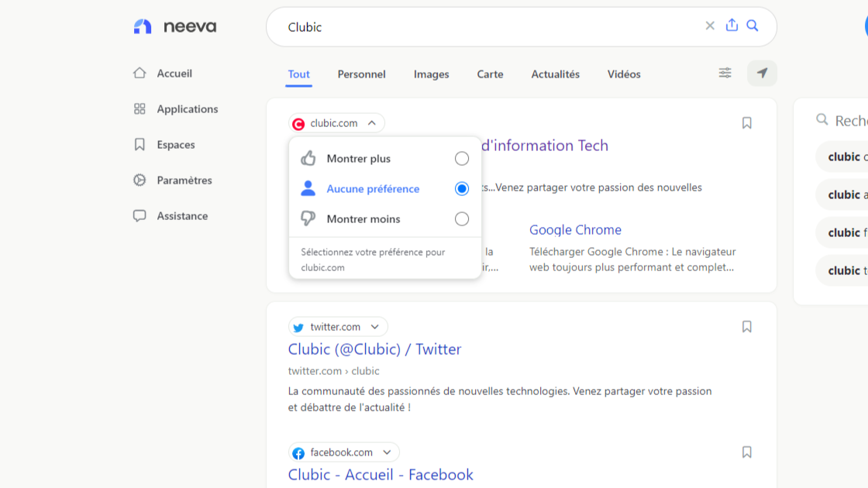Click the Accueil home icon
The height and width of the screenshot is (488, 868).
(139, 73)
